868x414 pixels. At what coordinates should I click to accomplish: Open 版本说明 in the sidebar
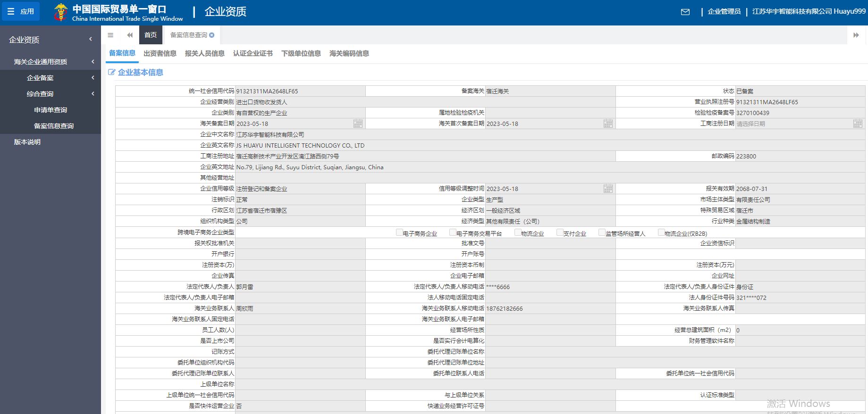point(27,142)
